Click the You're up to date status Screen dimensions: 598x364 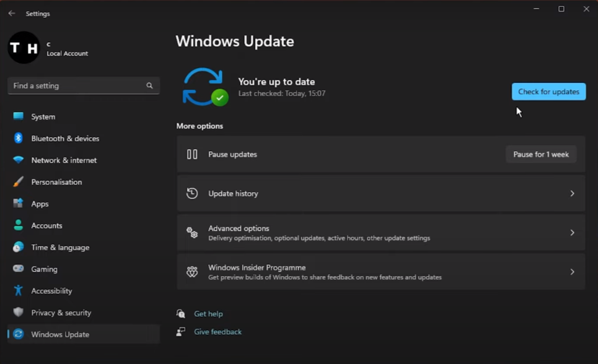click(276, 82)
